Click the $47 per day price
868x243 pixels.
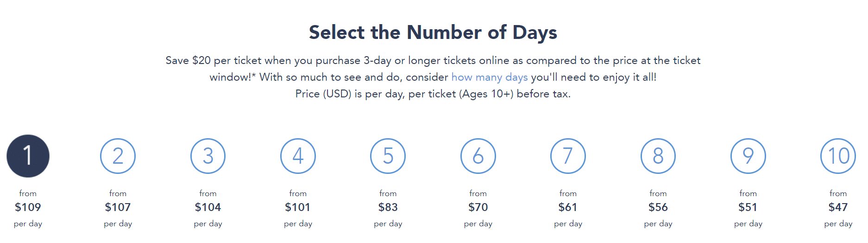838,207
